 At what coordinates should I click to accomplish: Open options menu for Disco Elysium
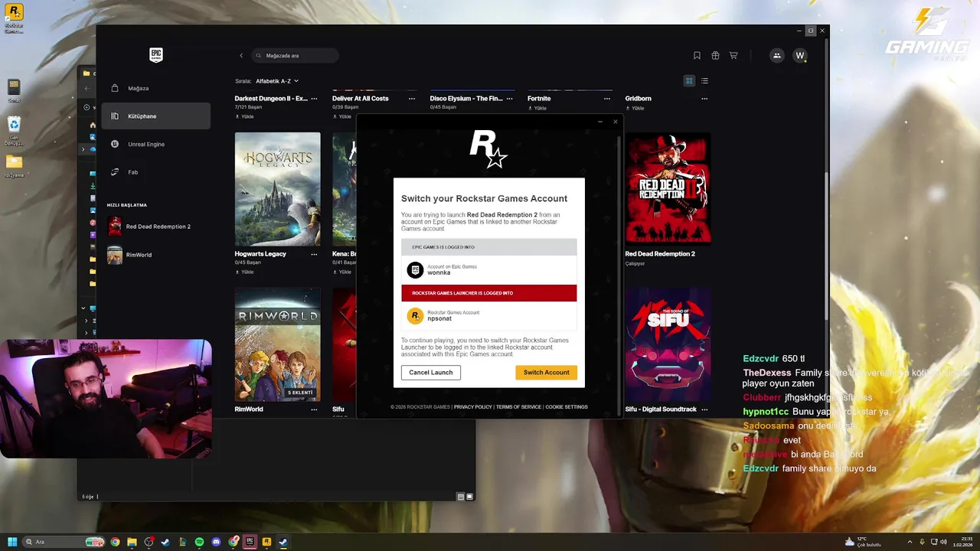pyautogui.click(x=509, y=99)
